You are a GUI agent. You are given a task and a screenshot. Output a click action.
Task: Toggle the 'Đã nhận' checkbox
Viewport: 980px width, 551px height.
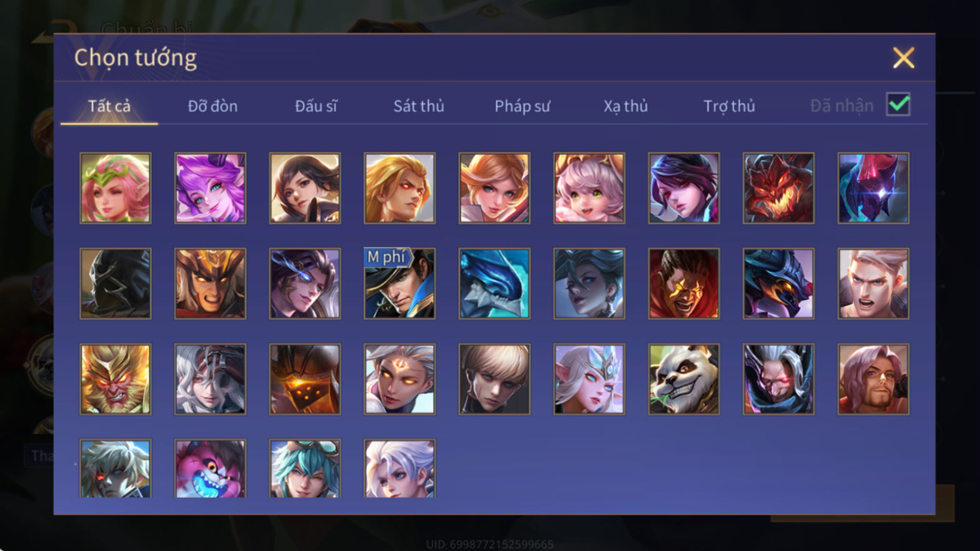(x=898, y=104)
